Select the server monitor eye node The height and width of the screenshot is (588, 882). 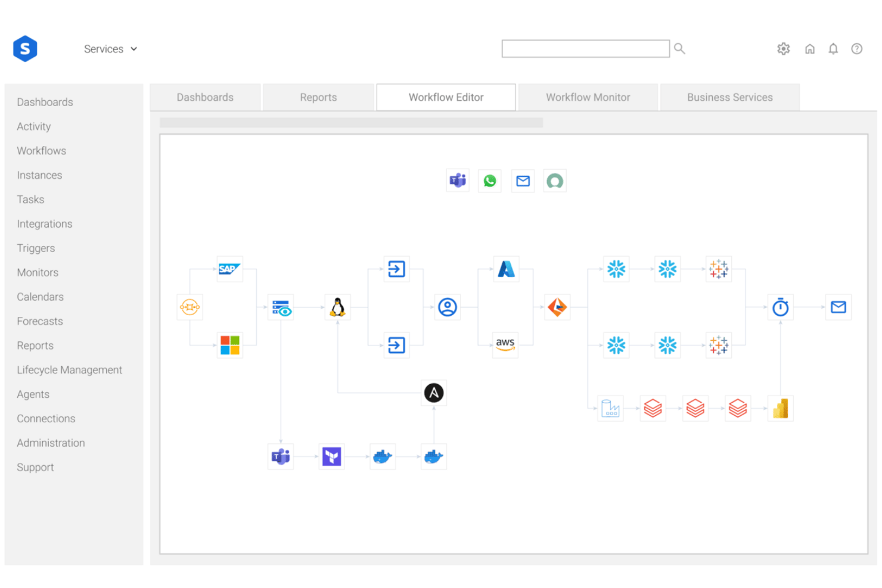coord(281,307)
